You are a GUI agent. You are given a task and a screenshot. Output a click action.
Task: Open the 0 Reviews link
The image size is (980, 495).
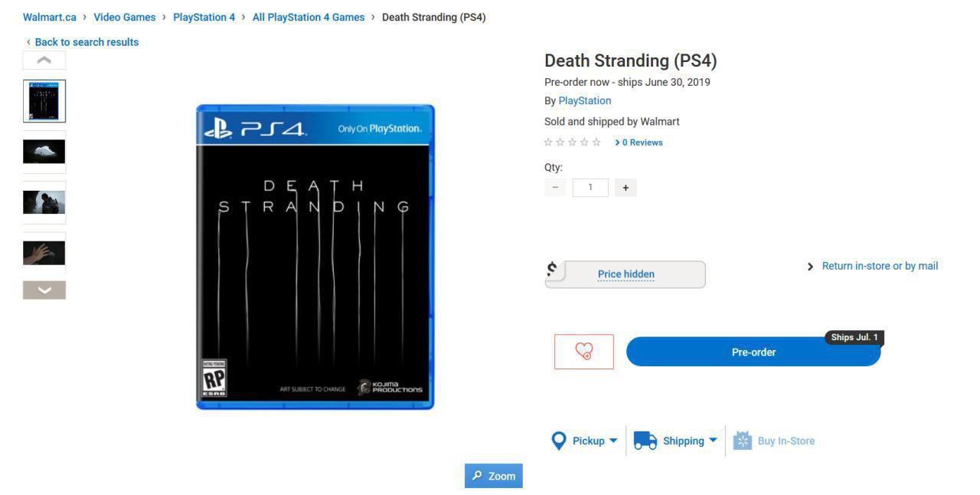pos(642,142)
